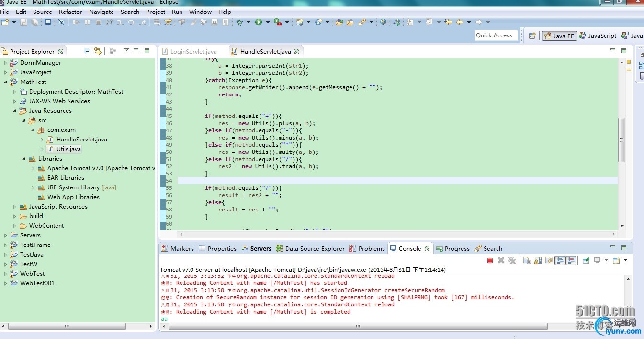
Task: Click the editor vertical scrollbar thumb
Action: (x=621, y=140)
